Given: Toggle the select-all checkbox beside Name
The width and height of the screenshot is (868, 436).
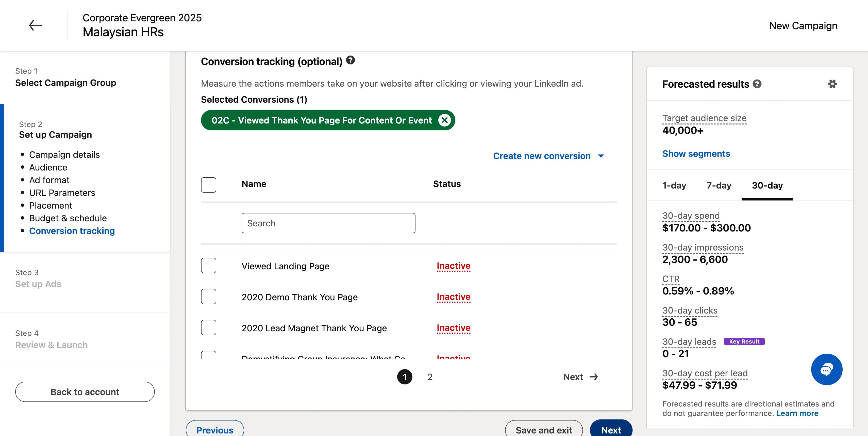Looking at the screenshot, I should click(x=209, y=185).
